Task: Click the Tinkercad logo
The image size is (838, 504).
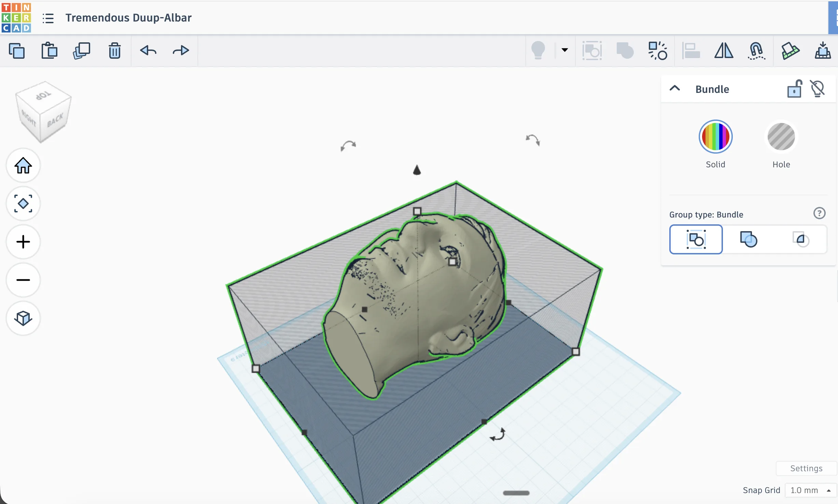Action: (x=16, y=17)
